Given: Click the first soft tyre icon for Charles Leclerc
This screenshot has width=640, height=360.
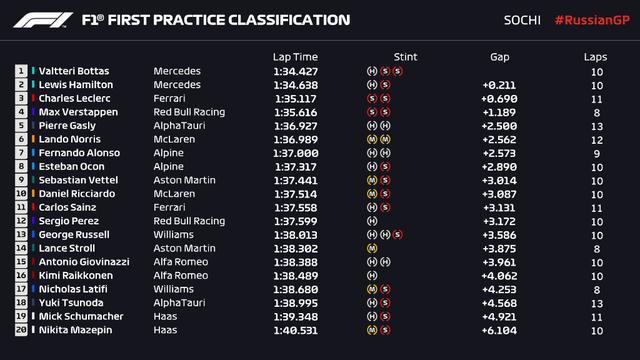Looking at the screenshot, I should pos(372,98).
